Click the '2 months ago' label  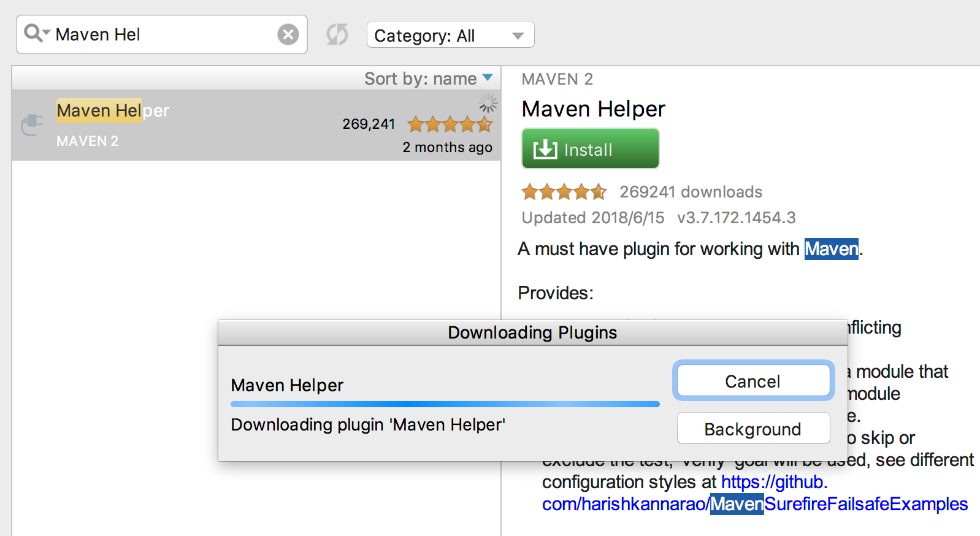point(447,147)
